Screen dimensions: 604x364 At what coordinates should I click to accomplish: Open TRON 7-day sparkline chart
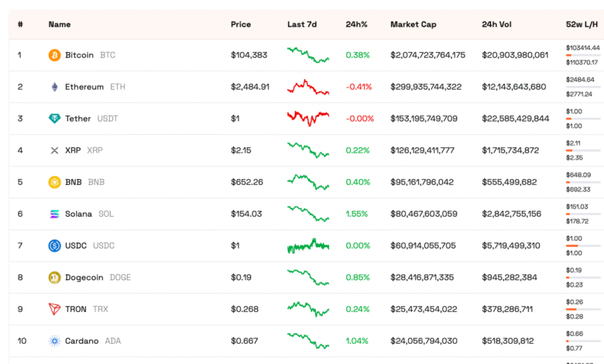click(x=308, y=309)
